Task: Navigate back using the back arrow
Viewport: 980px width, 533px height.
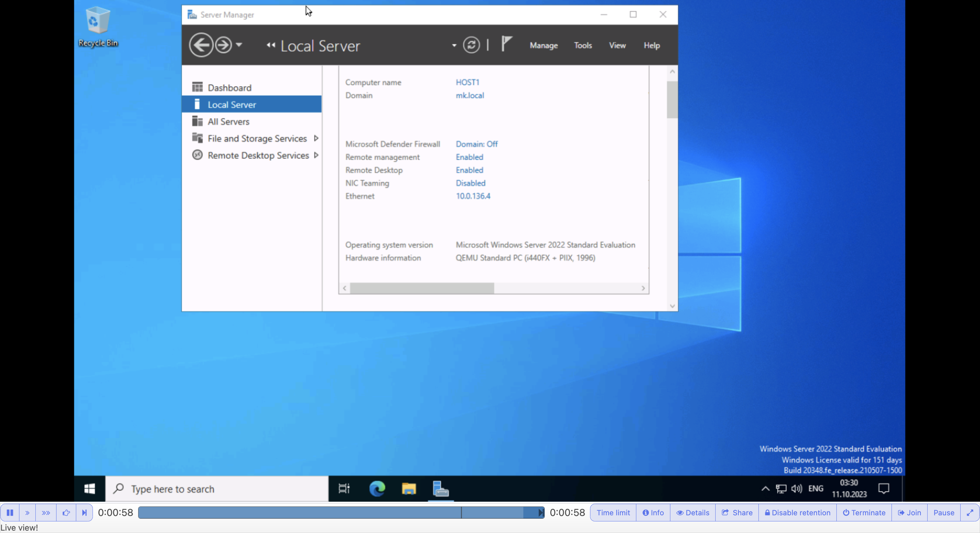Action: click(x=202, y=45)
